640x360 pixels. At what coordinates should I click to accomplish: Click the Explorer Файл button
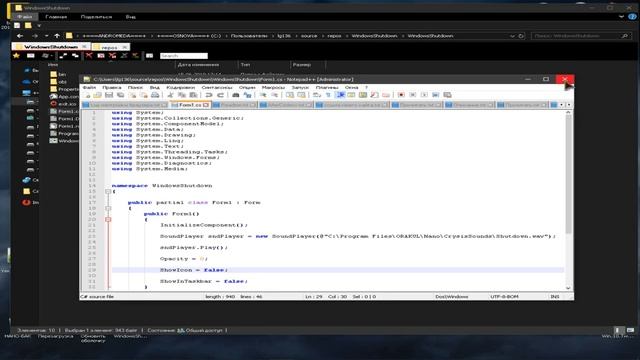(24, 17)
